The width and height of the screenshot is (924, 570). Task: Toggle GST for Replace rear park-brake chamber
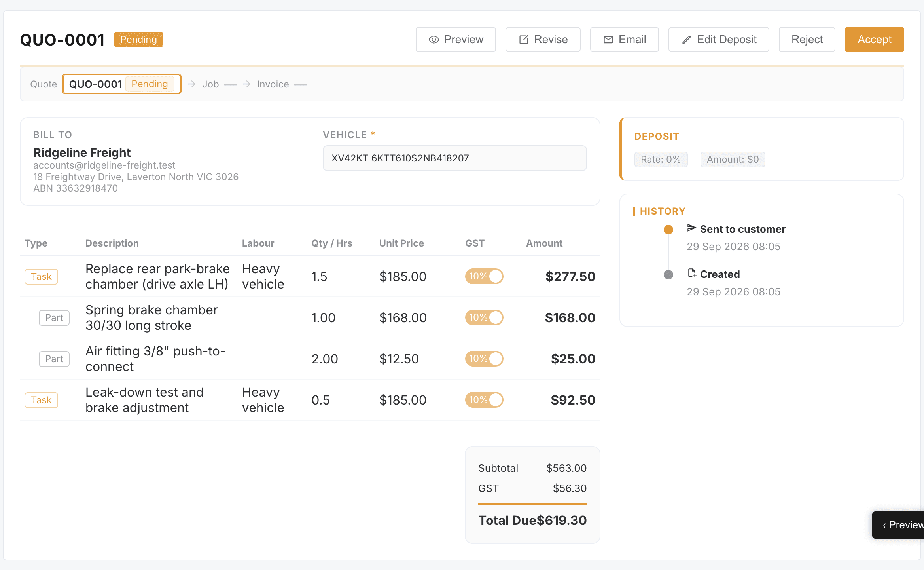(484, 276)
